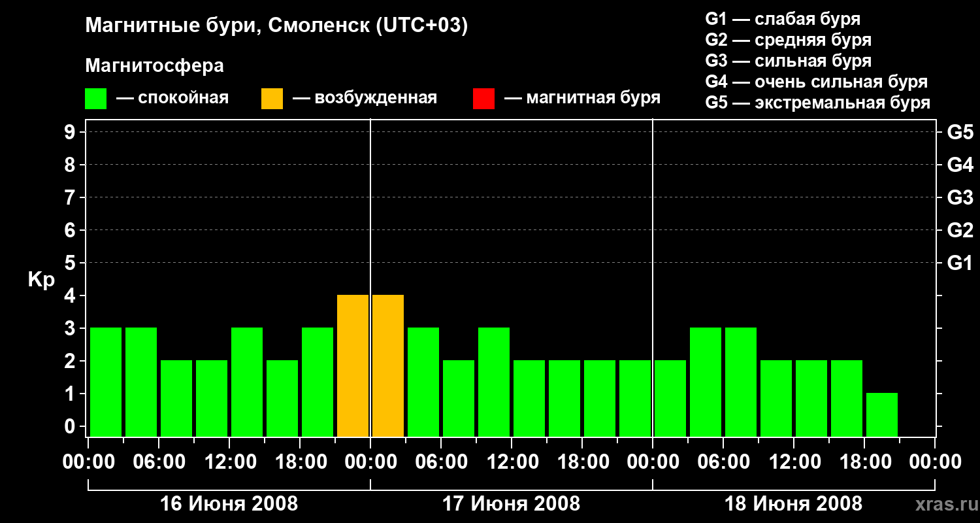The width and height of the screenshot is (980, 523).
Task: Click the red магнитная буря legend swatch
Action: 483,99
